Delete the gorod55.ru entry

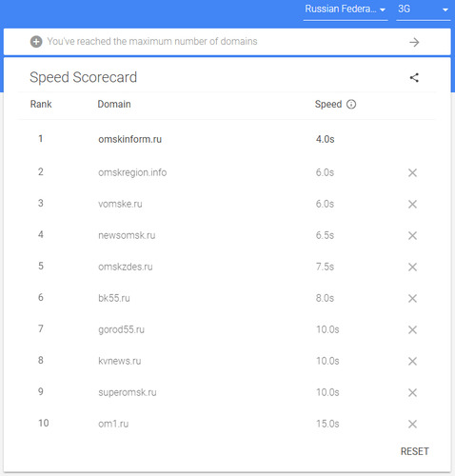412,329
